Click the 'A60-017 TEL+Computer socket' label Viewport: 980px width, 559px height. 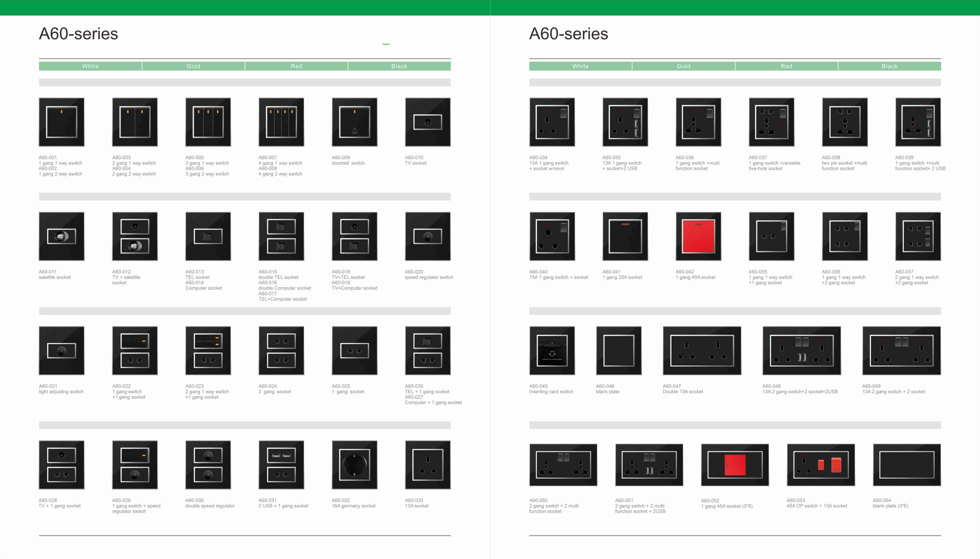tap(283, 296)
